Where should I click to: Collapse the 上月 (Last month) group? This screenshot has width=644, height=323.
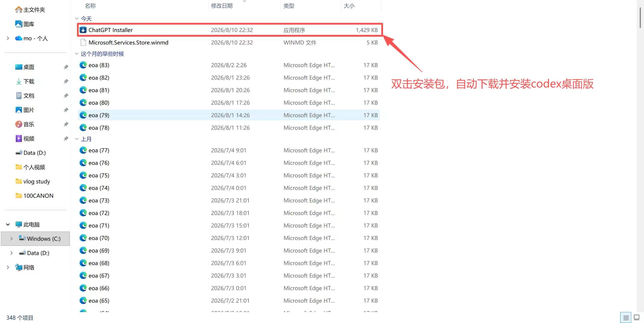tap(77, 139)
